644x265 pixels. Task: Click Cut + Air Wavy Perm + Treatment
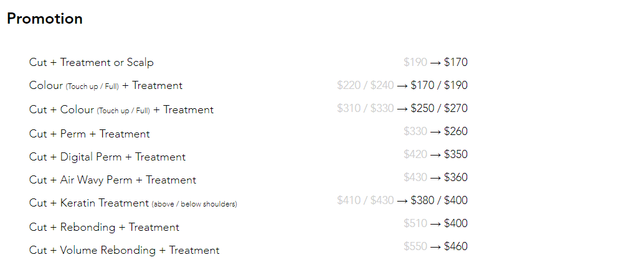pyautogui.click(x=113, y=180)
